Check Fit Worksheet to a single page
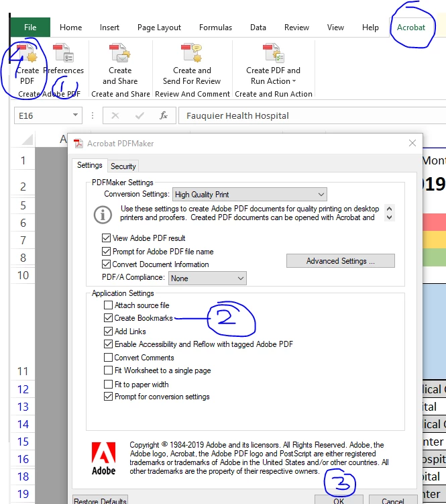446x504 pixels. (108, 370)
